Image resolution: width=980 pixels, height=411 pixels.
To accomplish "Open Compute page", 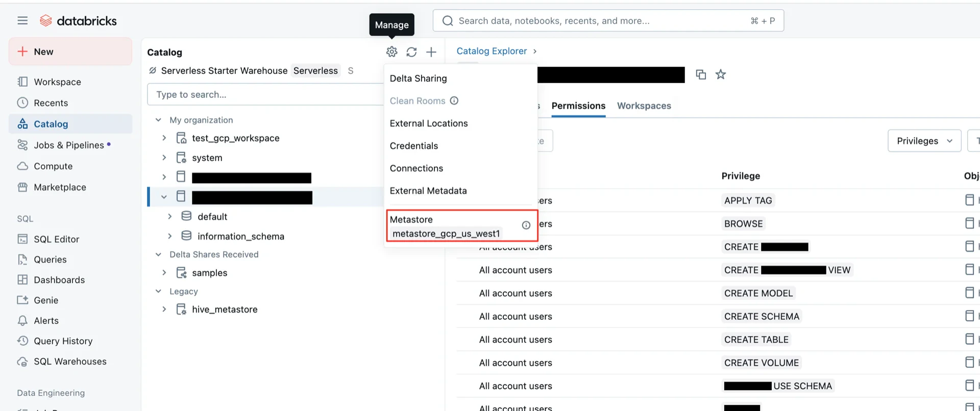I will (x=70, y=166).
